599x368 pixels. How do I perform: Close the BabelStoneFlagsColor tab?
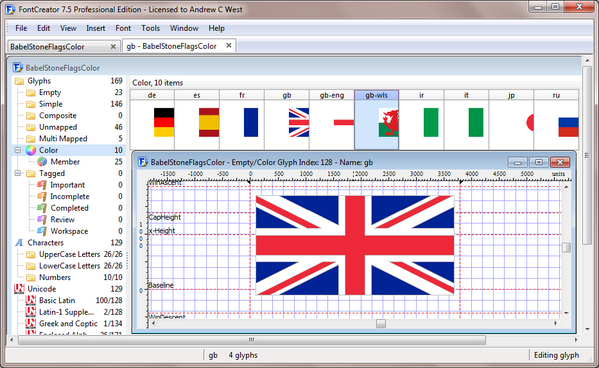pyautogui.click(x=113, y=47)
